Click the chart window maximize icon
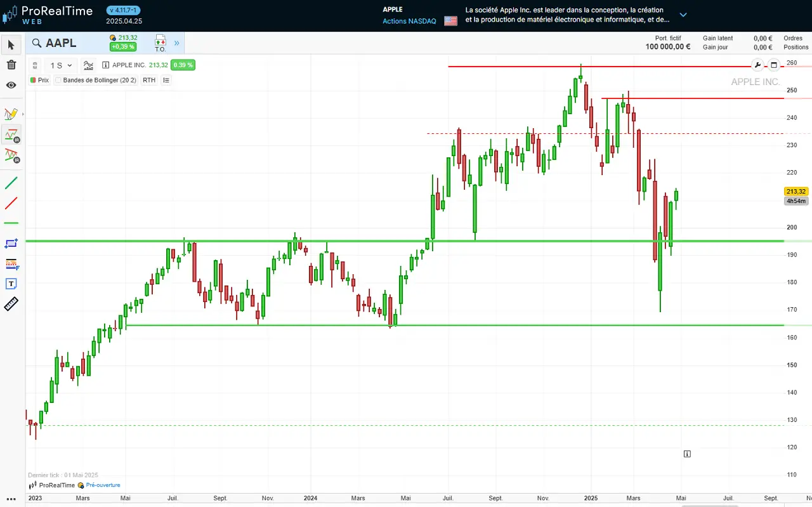812x507 pixels. click(774, 65)
